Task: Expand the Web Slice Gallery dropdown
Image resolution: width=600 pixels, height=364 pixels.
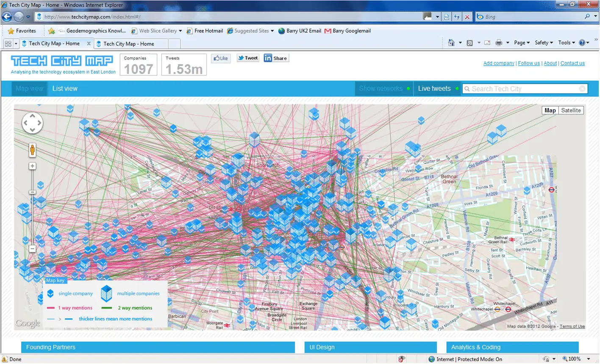Action: [180, 31]
